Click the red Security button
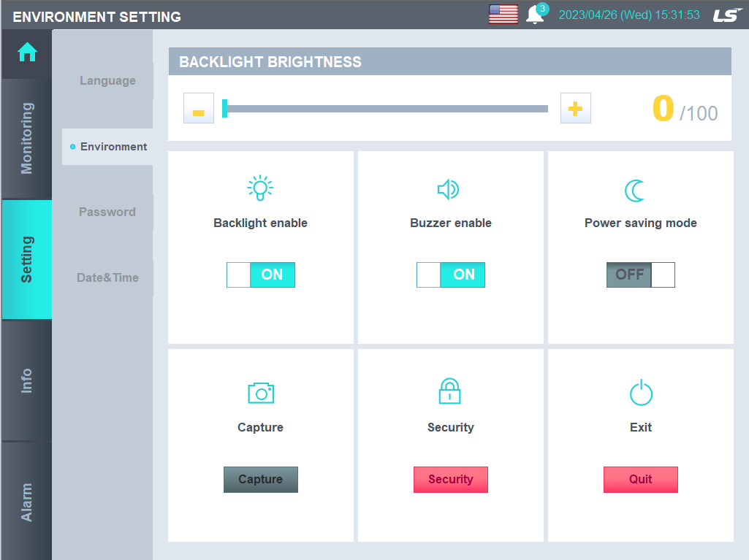Screen dimensions: 749x560 [x=451, y=479]
